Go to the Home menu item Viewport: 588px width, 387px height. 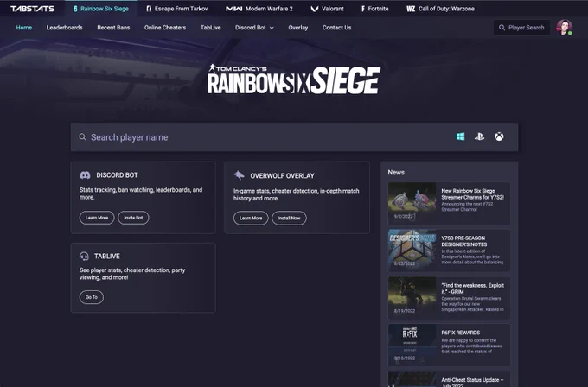click(x=24, y=28)
